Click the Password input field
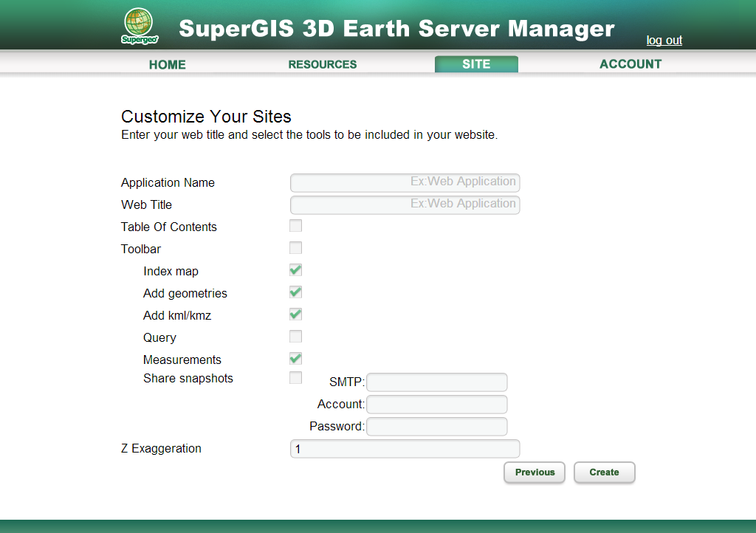This screenshot has width=756, height=533. click(437, 427)
